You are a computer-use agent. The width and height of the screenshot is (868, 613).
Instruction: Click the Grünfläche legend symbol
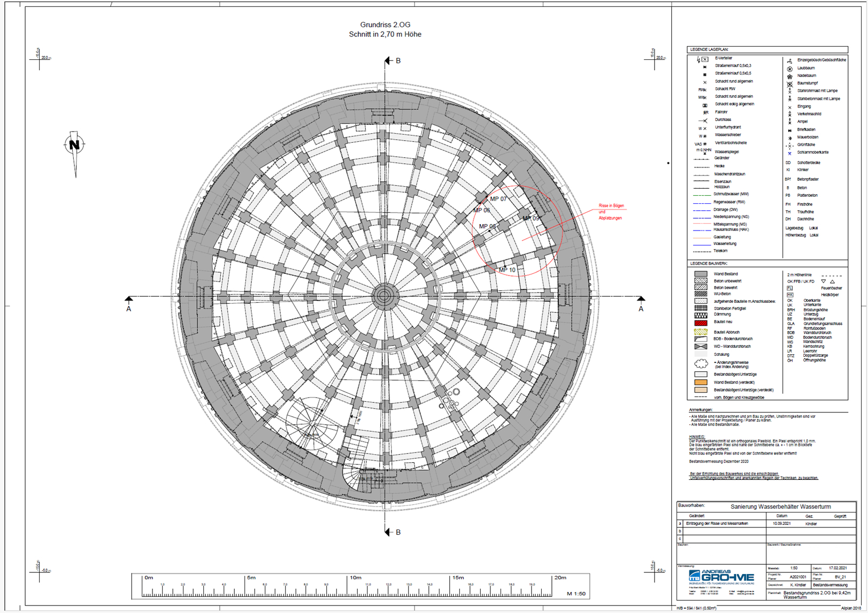click(789, 145)
